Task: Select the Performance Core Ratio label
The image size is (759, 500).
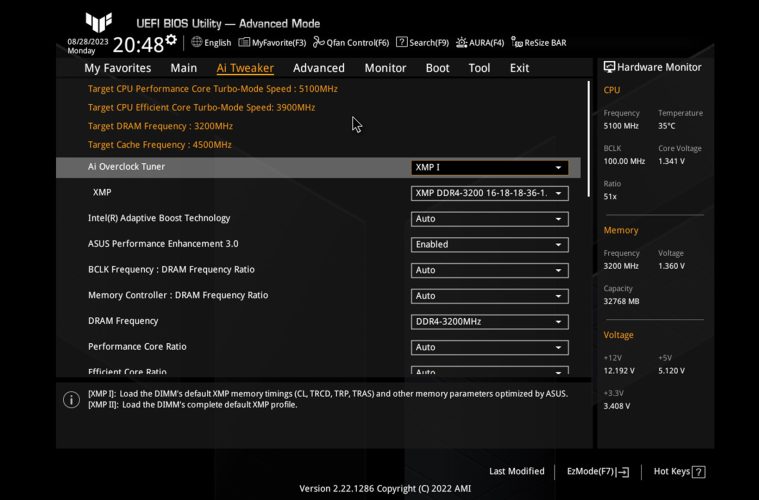Action: 137,347
